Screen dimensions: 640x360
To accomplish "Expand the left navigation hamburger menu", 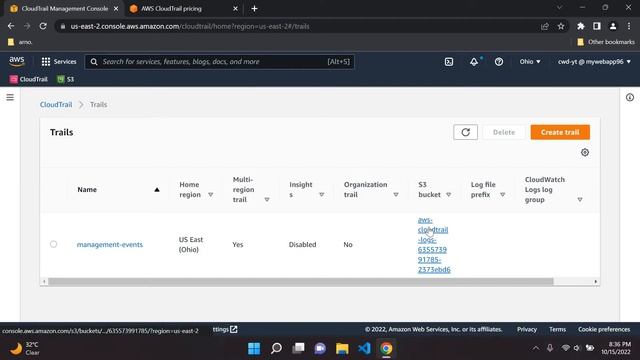I will [x=10, y=97].
